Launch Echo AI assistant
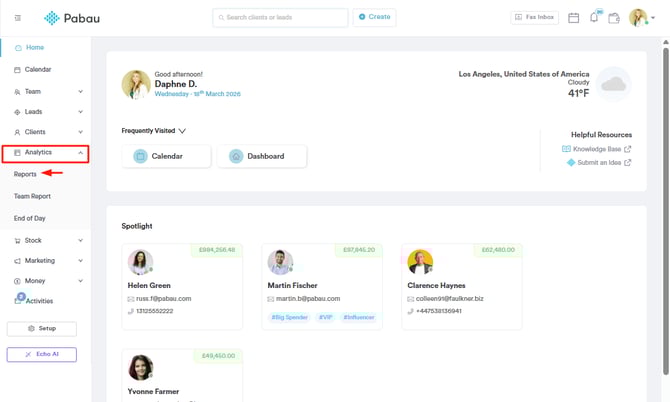 42,354
